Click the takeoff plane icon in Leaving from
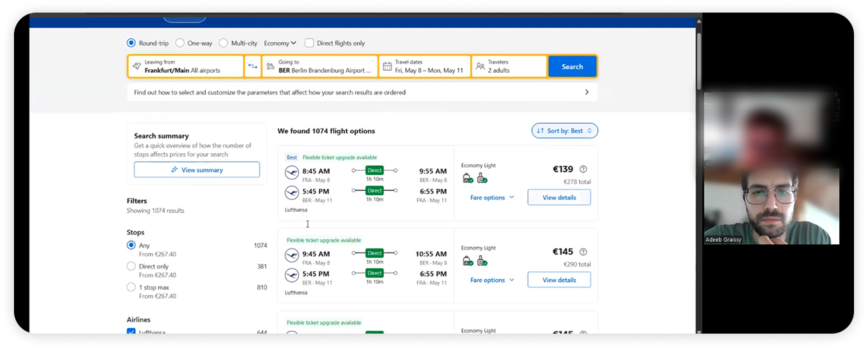The height and width of the screenshot is (349, 868). 136,66
